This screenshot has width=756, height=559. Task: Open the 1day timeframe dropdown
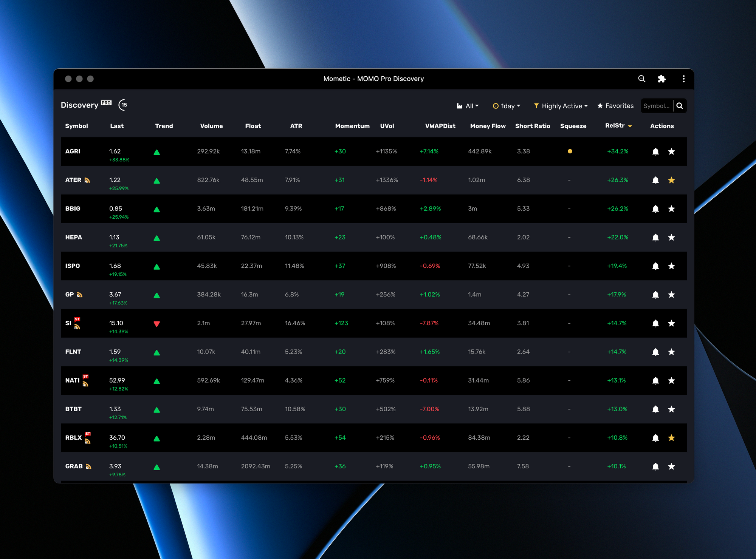click(x=507, y=106)
